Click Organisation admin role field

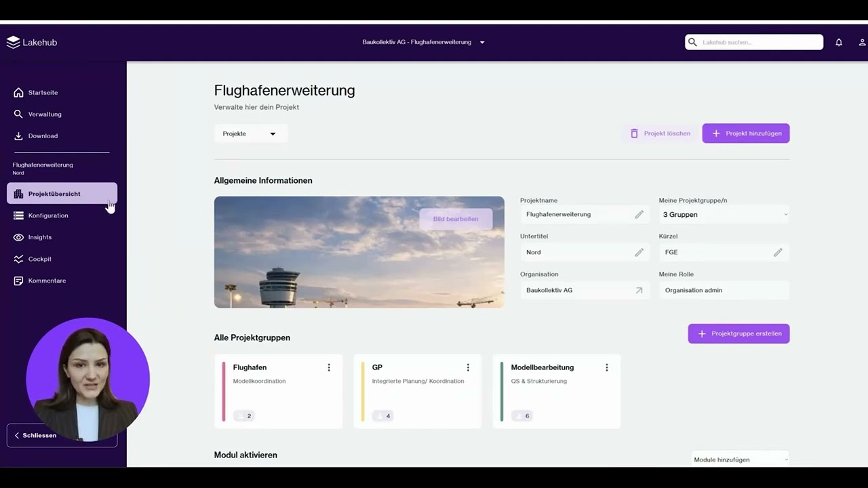724,290
